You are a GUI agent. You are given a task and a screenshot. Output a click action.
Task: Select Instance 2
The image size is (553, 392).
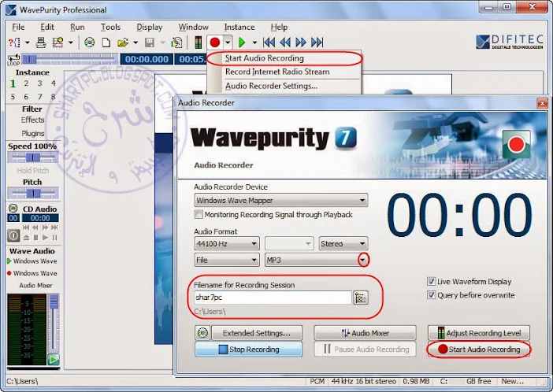point(26,83)
